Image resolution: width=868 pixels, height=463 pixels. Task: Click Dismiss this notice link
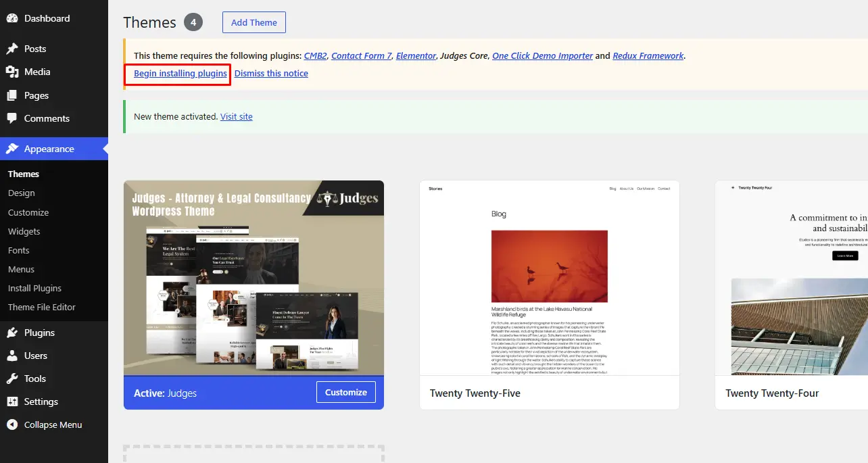tap(271, 73)
